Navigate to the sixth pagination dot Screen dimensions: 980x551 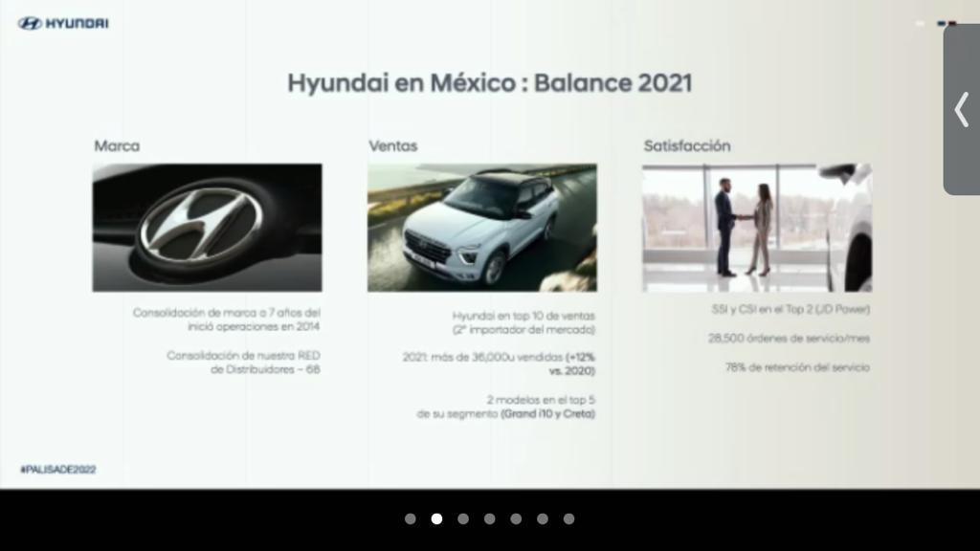pyautogui.click(x=543, y=518)
